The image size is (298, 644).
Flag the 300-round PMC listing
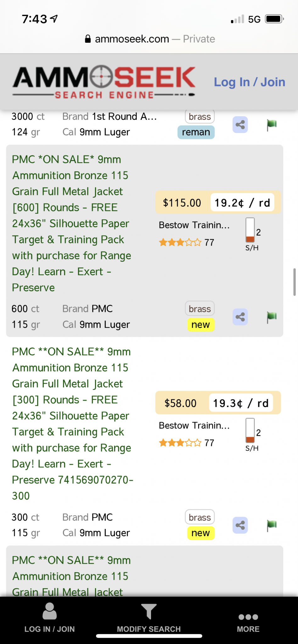[x=272, y=525]
